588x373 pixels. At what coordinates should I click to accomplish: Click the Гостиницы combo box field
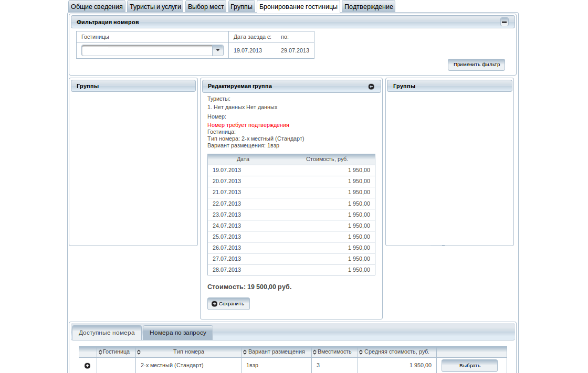coord(147,50)
